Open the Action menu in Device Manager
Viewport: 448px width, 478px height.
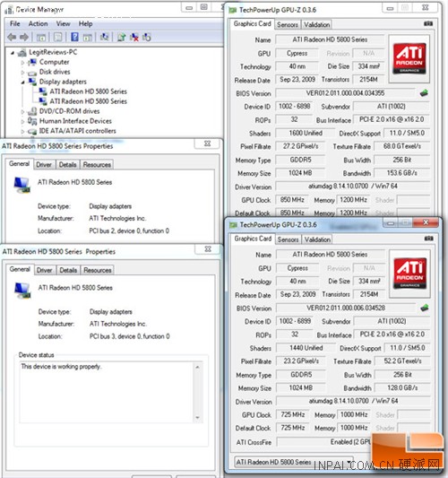(x=38, y=23)
